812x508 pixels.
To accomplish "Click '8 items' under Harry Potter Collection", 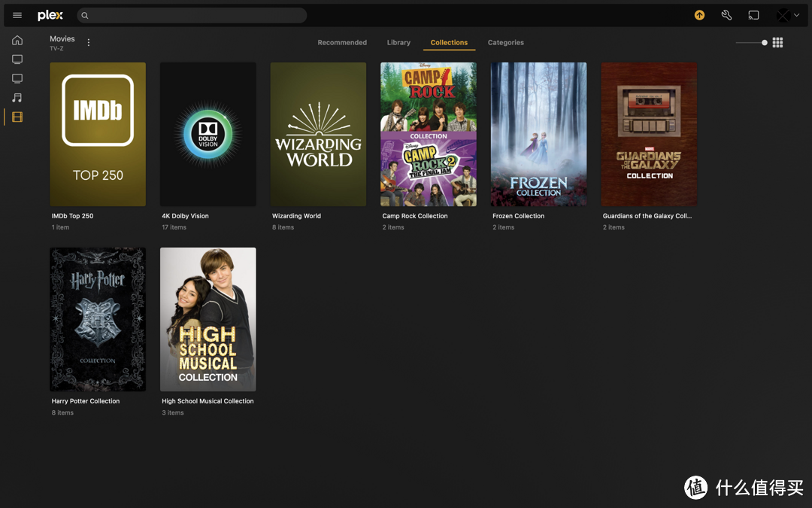I will (62, 412).
